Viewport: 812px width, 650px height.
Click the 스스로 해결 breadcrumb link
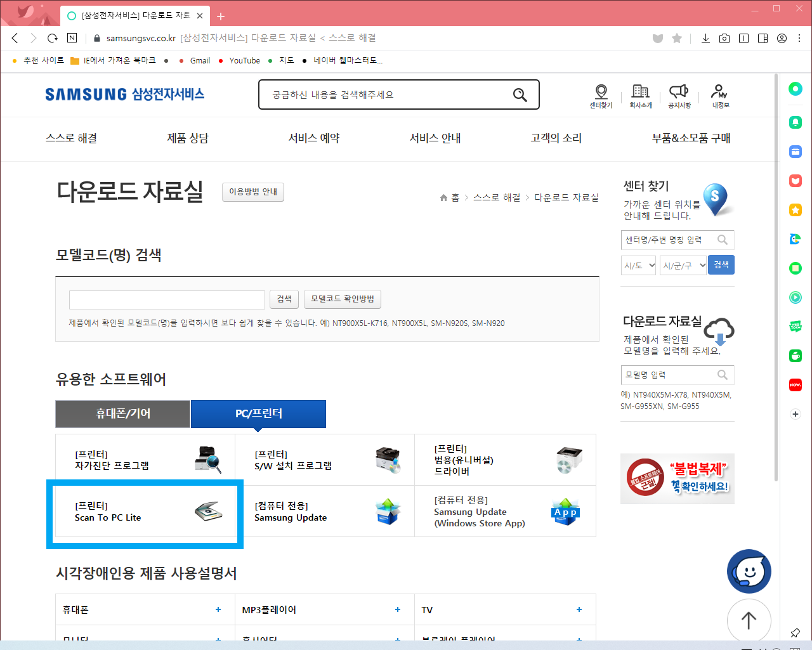(497, 198)
